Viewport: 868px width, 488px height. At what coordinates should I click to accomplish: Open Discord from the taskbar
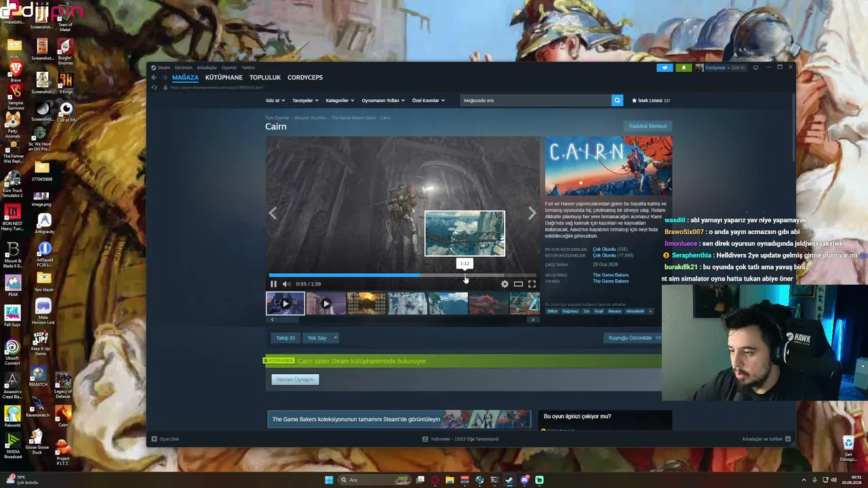click(x=524, y=480)
